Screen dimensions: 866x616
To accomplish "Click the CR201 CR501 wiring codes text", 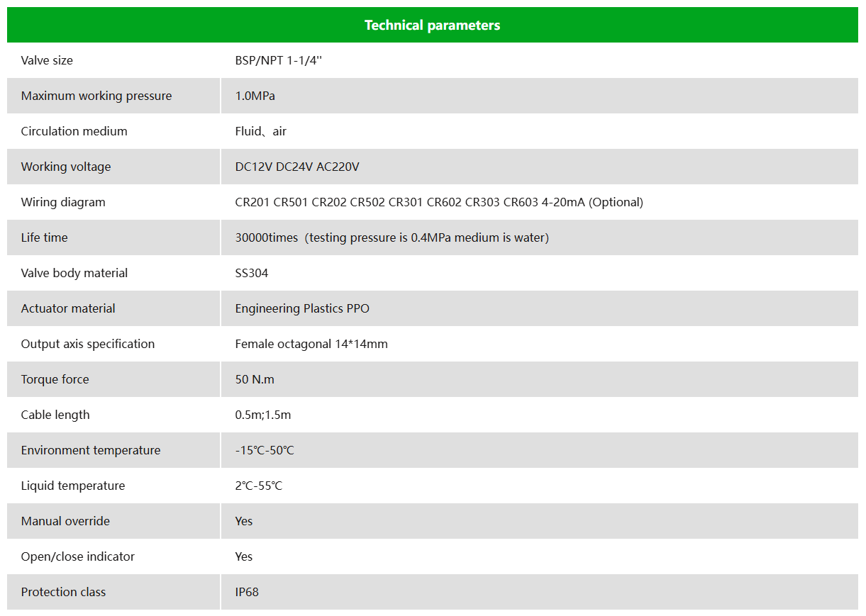I will 439,202.
